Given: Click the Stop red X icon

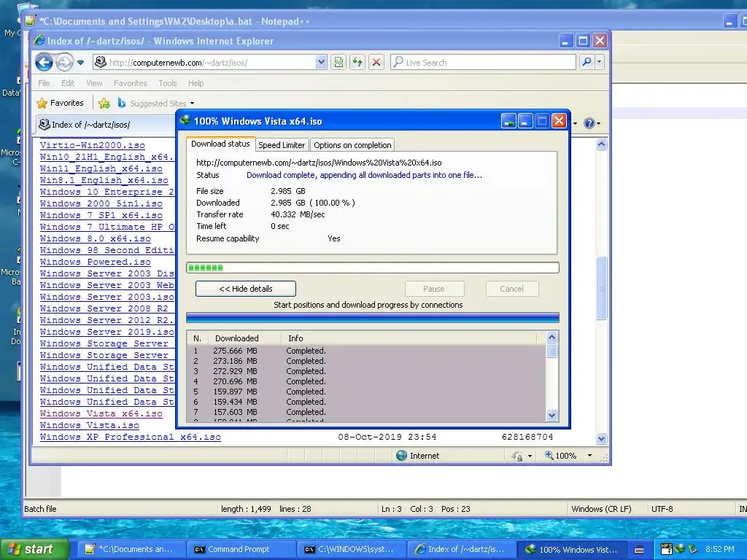Looking at the screenshot, I should (376, 63).
